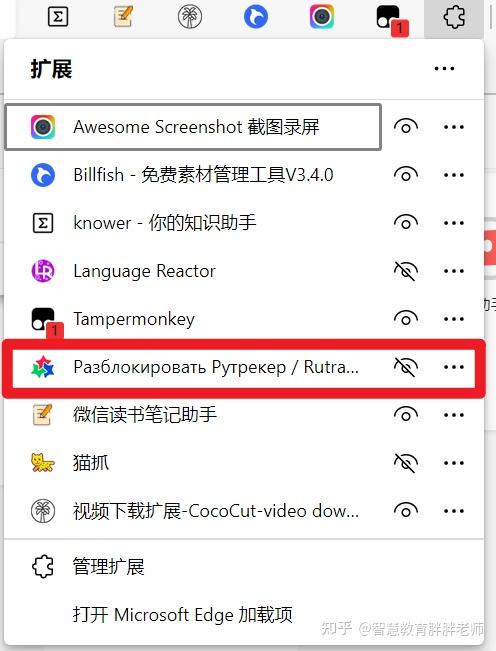496x651 pixels.
Task: Click Awesome Screenshot camera icon in toolbar
Action: pos(322,17)
